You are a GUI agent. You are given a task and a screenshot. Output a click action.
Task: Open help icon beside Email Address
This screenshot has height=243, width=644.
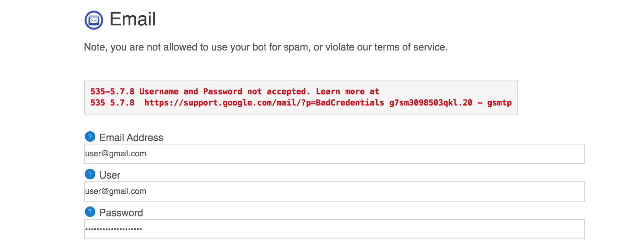(x=90, y=137)
